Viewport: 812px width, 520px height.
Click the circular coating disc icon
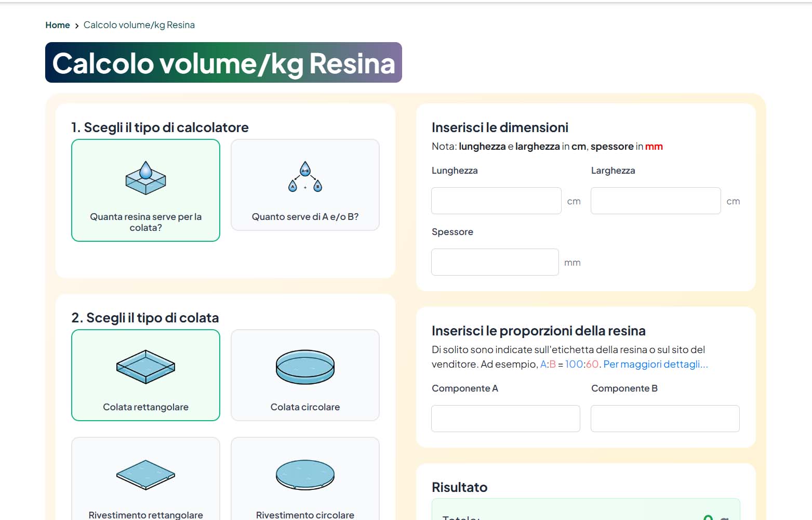coord(305,474)
